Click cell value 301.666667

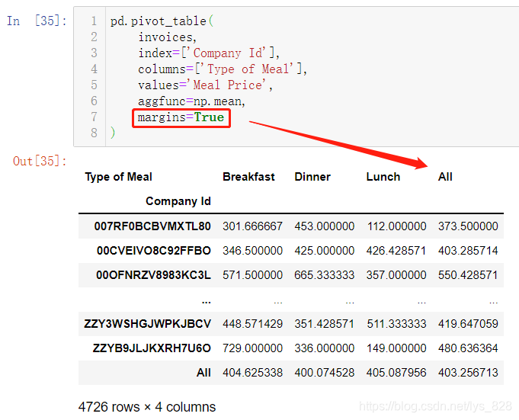tap(252, 226)
